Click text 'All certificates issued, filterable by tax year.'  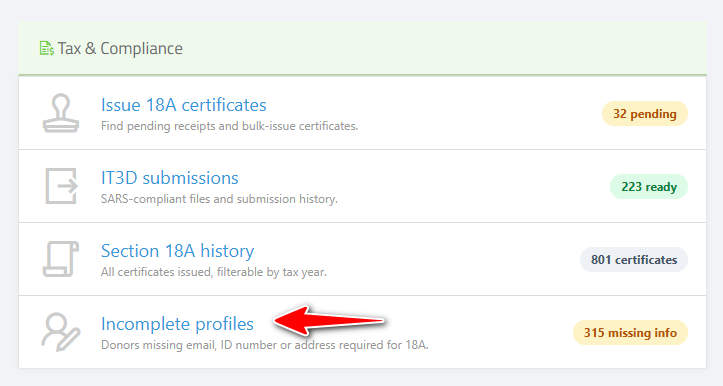213,272
